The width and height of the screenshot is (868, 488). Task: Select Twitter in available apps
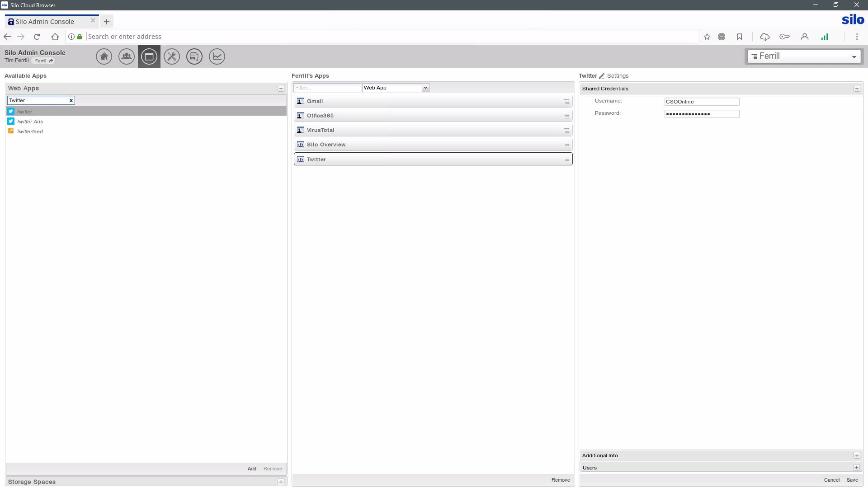[x=146, y=111]
